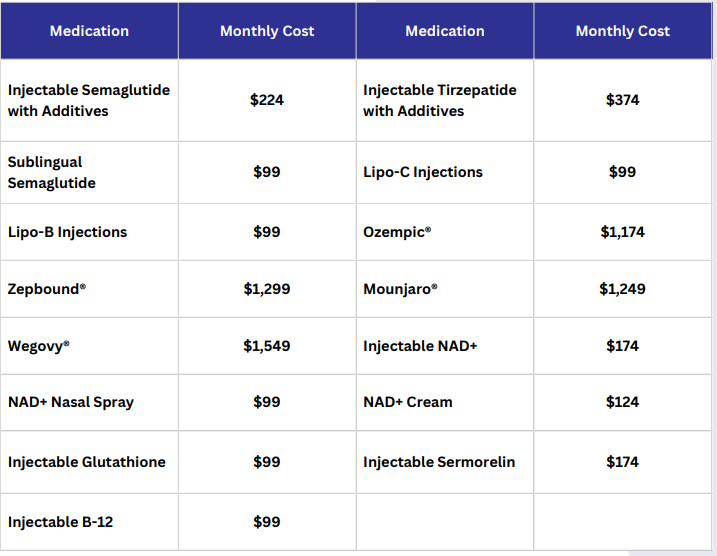Click the Injectable Tirzepatide with Additives cell
717x556 pixels.
tap(440, 100)
